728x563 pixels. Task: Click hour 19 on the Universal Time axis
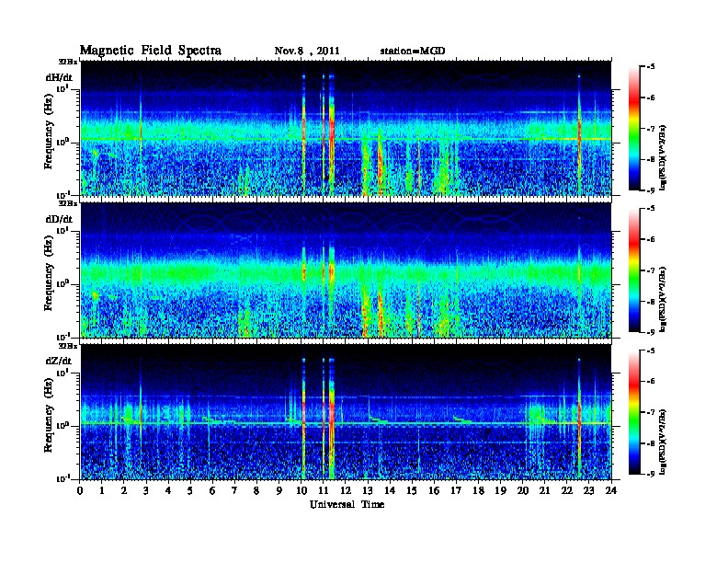coord(500,490)
